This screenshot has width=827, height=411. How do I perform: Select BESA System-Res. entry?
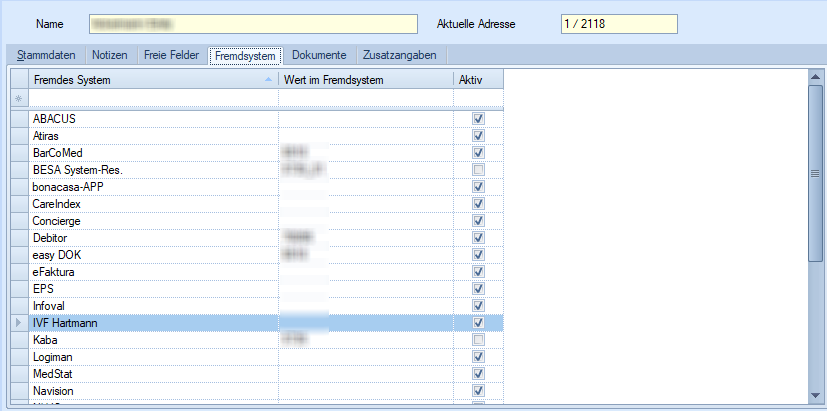pos(257,170)
